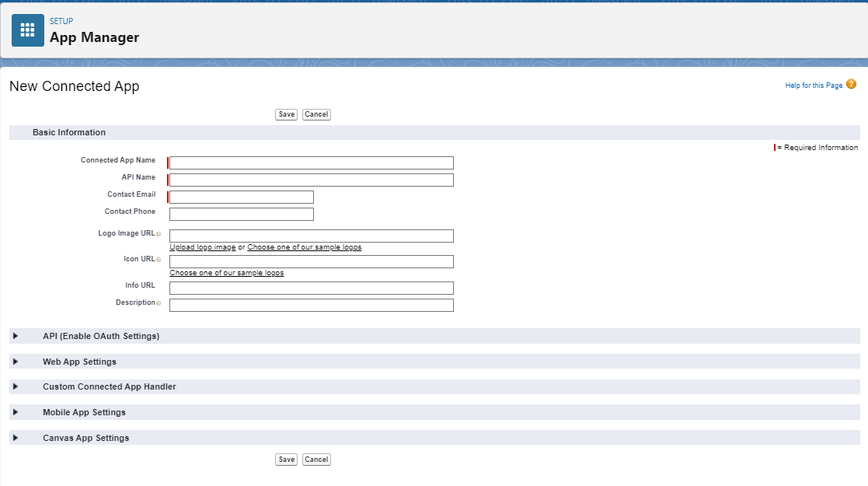Expand the Canvas App Settings section
The height and width of the screenshot is (486, 868).
tap(16, 437)
